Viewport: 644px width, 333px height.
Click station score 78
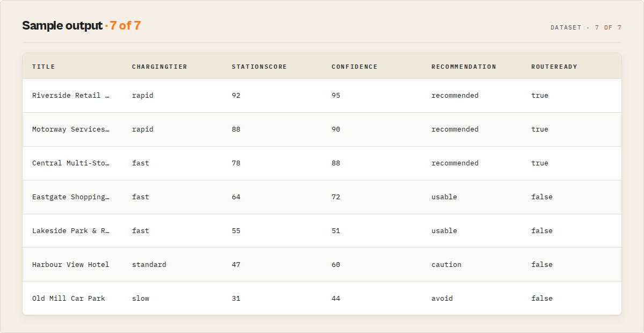click(x=236, y=163)
